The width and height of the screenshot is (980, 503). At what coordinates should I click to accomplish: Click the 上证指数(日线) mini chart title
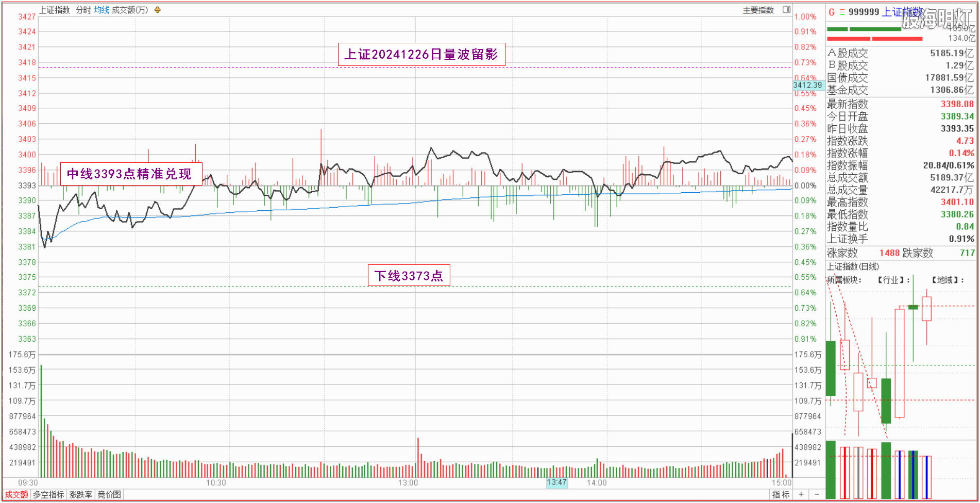(x=853, y=266)
